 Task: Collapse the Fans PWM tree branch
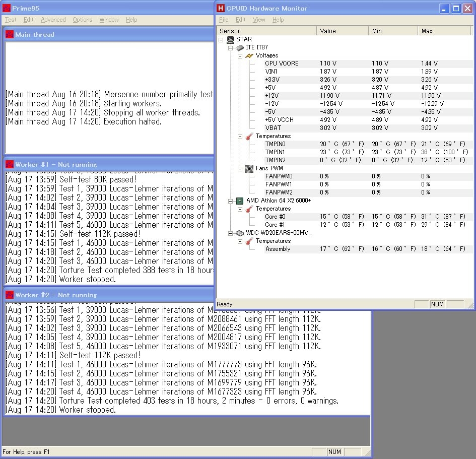[x=240, y=168]
